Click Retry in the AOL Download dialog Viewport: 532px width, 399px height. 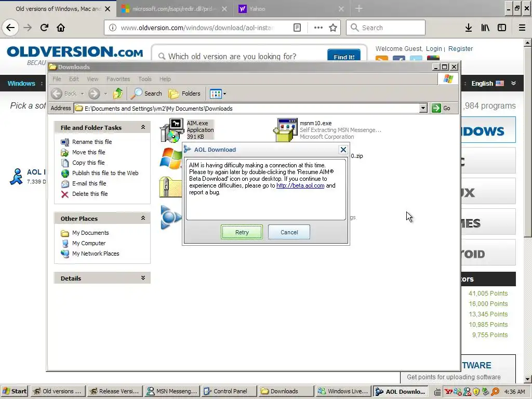click(x=242, y=232)
